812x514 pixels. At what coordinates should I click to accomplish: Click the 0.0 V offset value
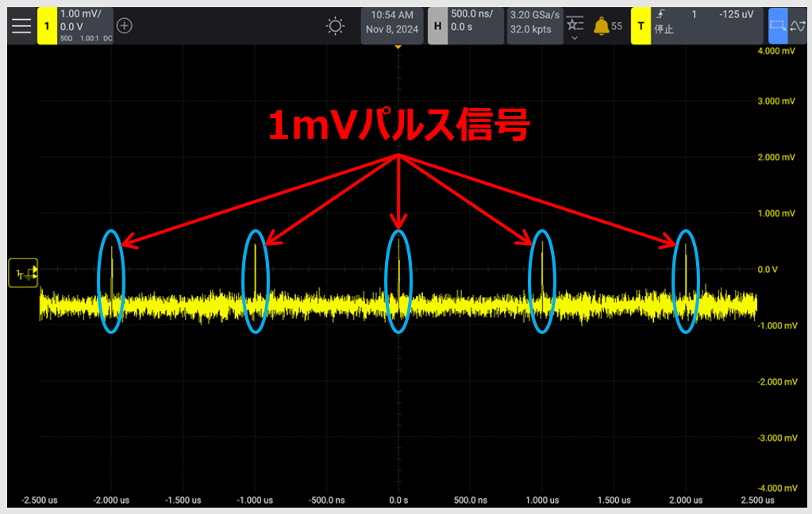pyautogui.click(x=71, y=27)
